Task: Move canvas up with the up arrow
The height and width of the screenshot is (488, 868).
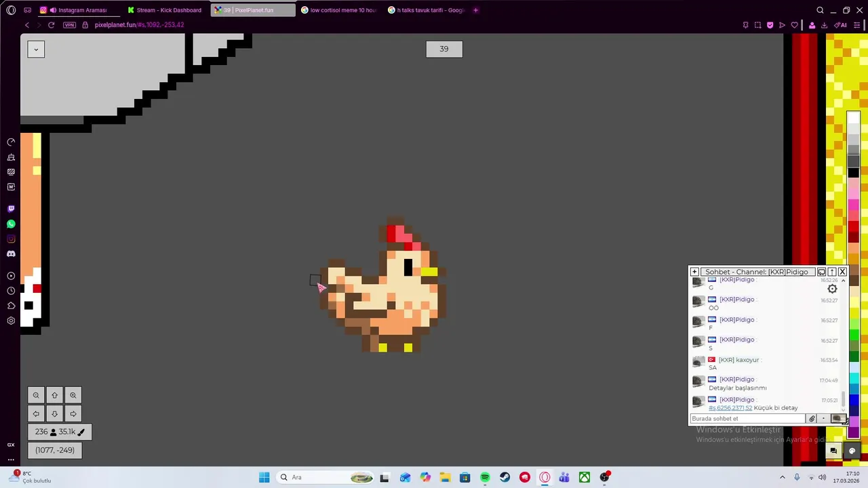Action: point(55,395)
